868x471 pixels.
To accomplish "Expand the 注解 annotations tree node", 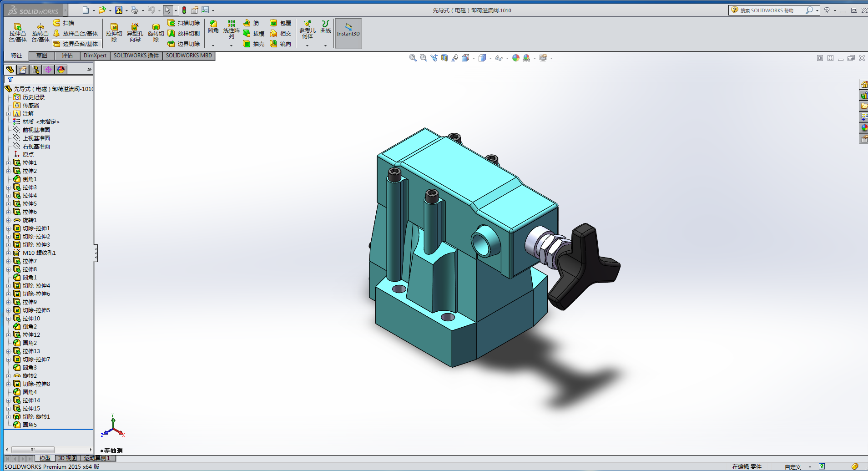I will click(x=8, y=114).
